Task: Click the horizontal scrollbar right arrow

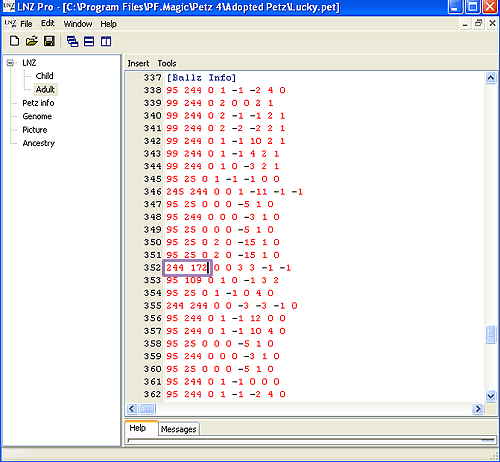Action: point(478,408)
